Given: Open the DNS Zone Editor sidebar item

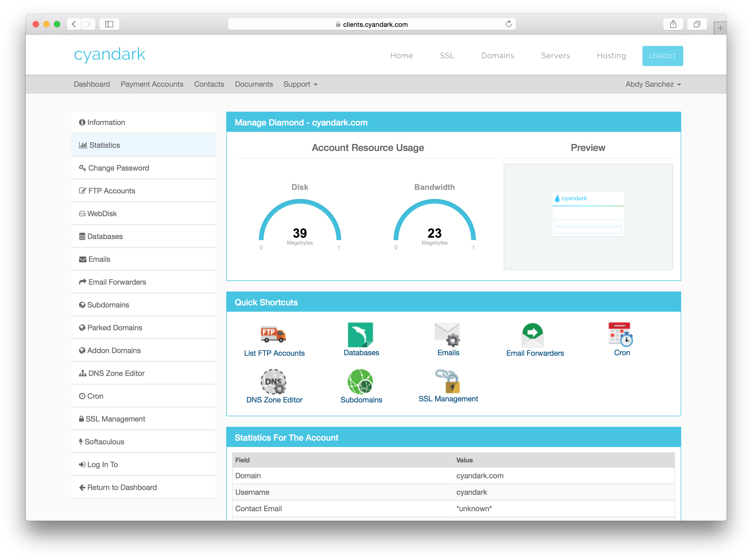Looking at the screenshot, I should [x=143, y=373].
